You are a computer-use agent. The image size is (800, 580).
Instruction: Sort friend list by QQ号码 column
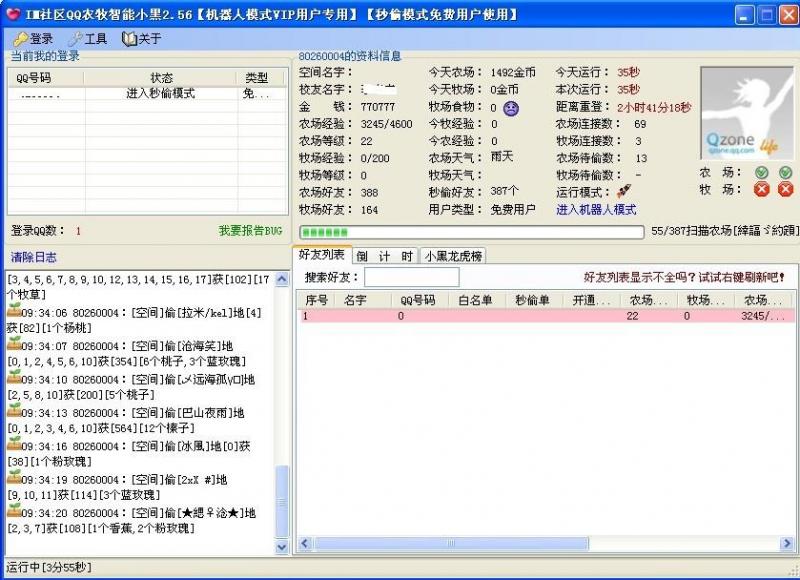419,300
